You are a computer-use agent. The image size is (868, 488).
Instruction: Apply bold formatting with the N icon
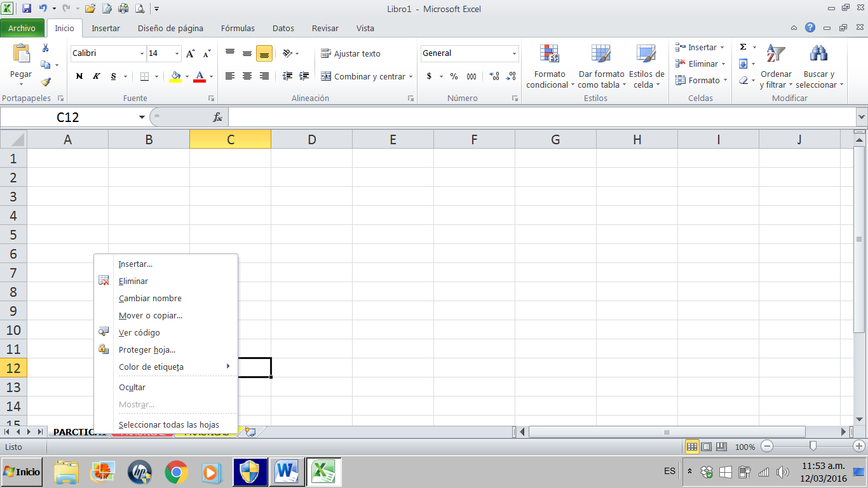tap(79, 76)
